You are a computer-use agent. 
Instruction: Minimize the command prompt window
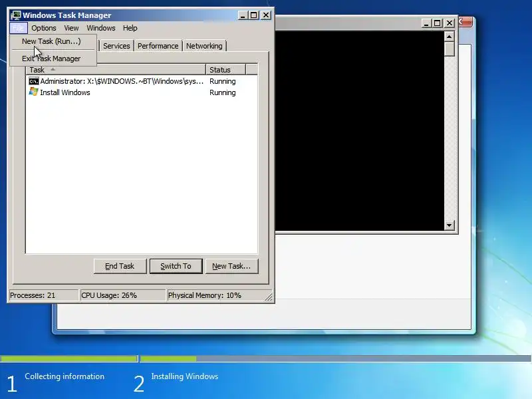click(426, 23)
